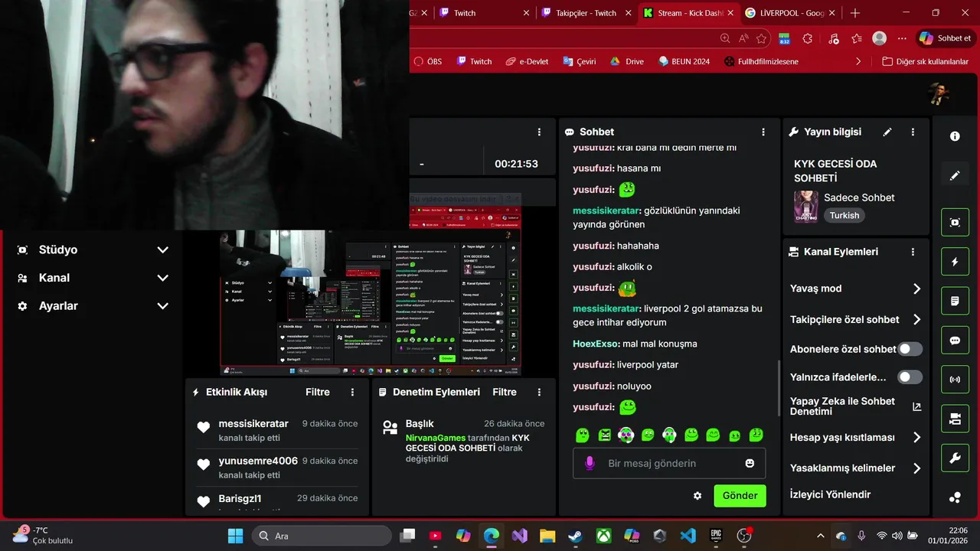Image resolution: width=980 pixels, height=551 pixels.
Task: Open the camera sidebar panel icon
Action: (x=955, y=419)
